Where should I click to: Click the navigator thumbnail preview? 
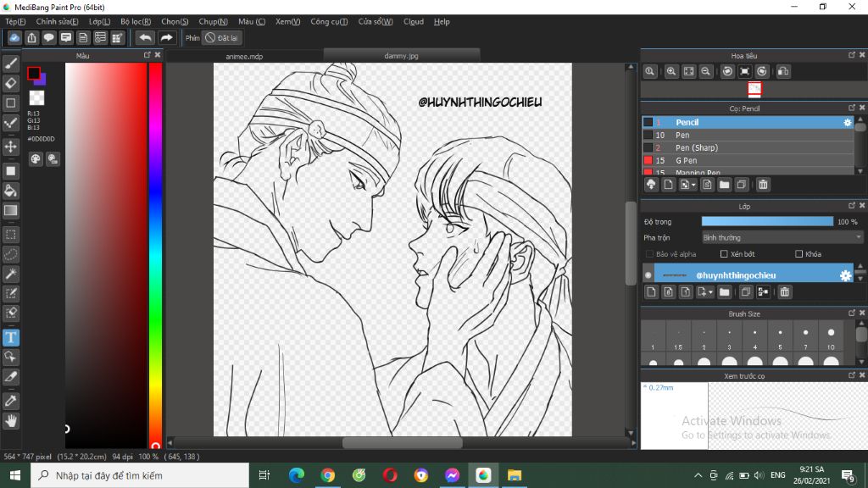[754, 88]
